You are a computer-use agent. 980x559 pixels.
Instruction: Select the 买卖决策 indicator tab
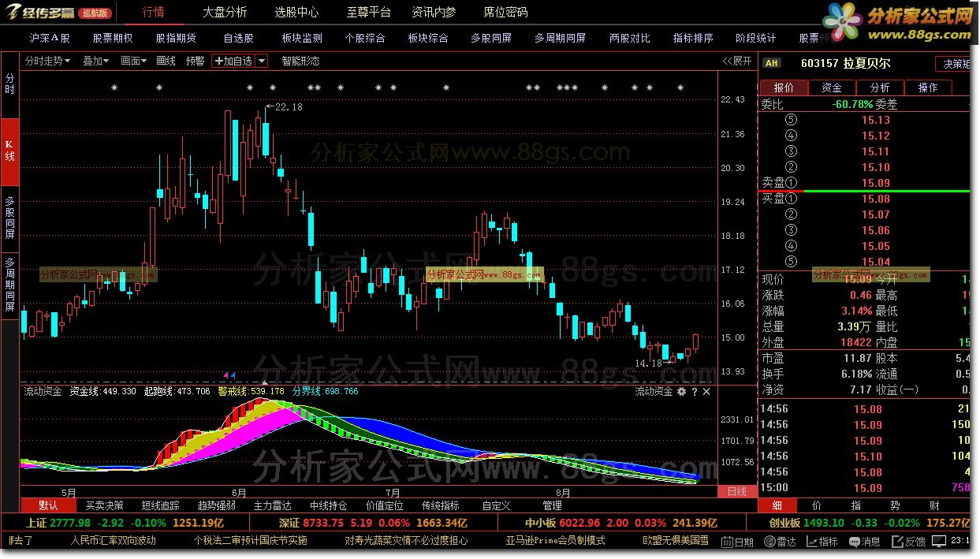(104, 505)
